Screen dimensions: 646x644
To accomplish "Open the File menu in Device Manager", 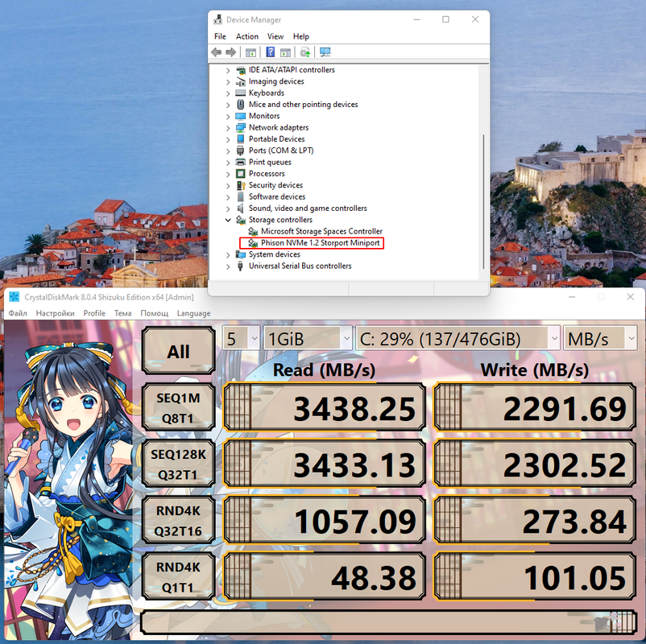I will point(220,36).
